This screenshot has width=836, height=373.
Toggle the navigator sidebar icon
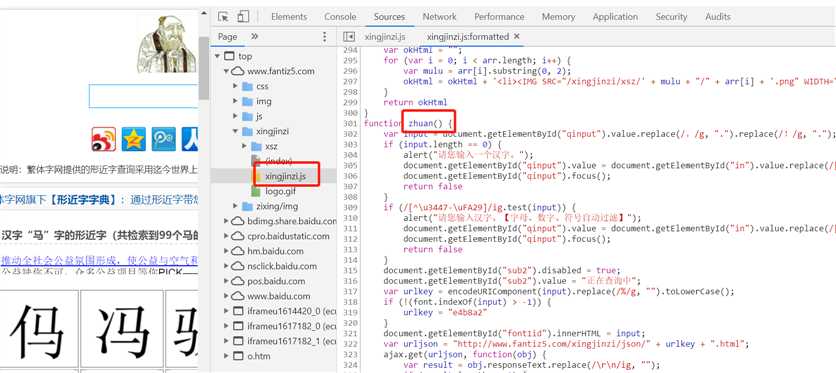click(x=349, y=37)
